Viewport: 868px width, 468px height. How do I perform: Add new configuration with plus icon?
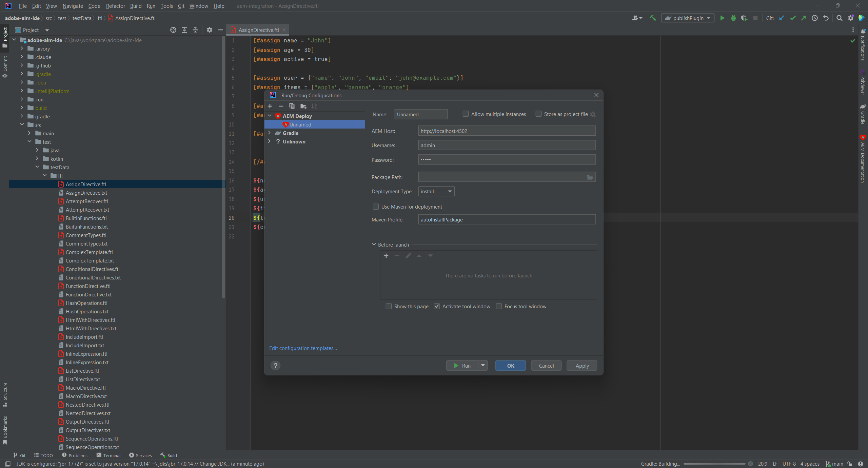[x=270, y=106]
